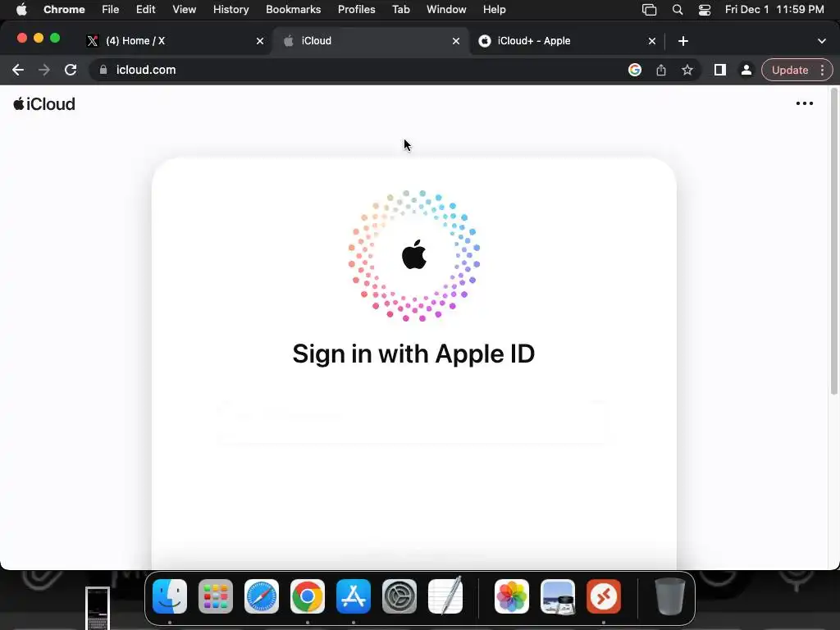Expand the tab search dropdown arrow

(x=822, y=41)
